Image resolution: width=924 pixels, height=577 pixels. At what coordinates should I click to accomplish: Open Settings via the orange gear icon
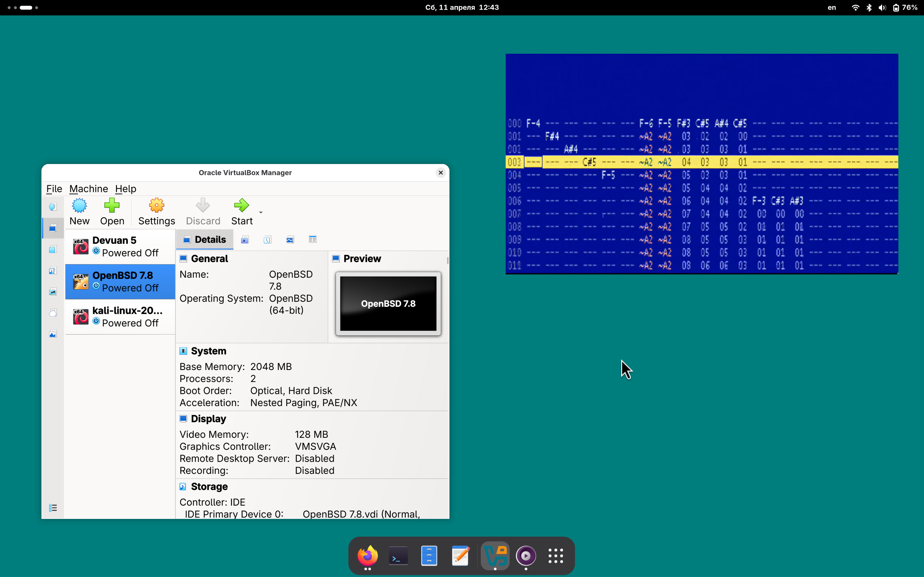pyautogui.click(x=157, y=206)
